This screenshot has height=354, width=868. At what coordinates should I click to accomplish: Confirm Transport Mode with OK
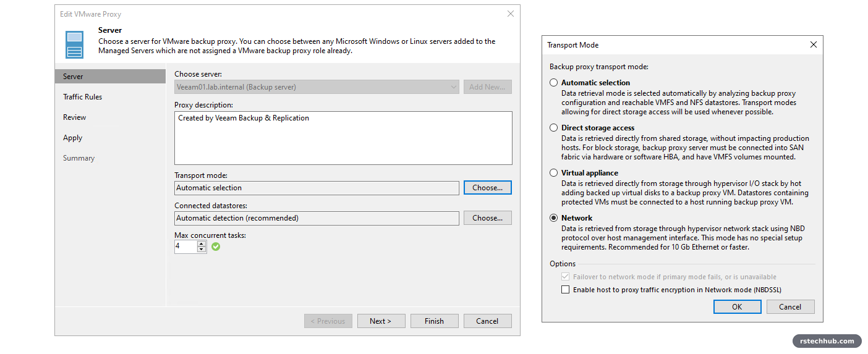point(738,307)
